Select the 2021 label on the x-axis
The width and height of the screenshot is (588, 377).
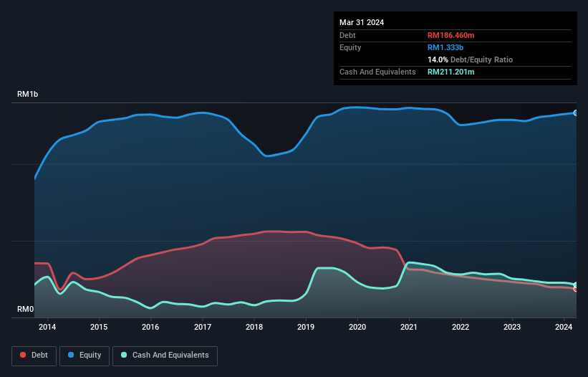[409, 328]
